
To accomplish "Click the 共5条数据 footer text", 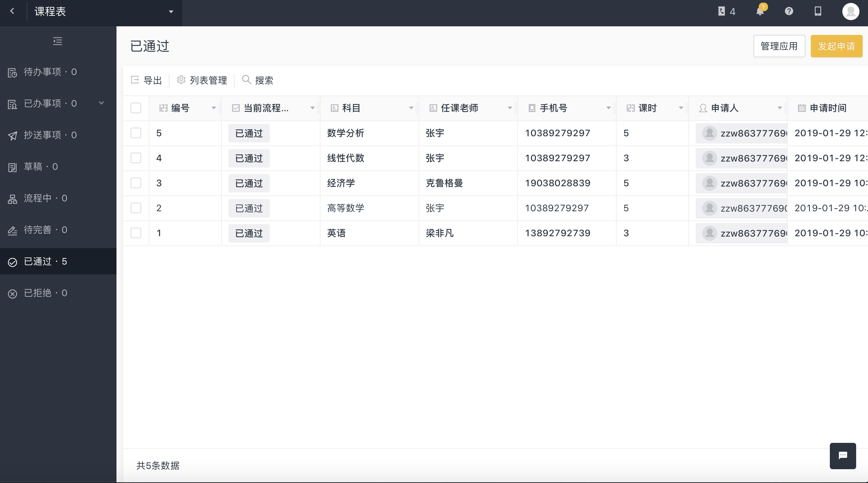I will [x=158, y=466].
